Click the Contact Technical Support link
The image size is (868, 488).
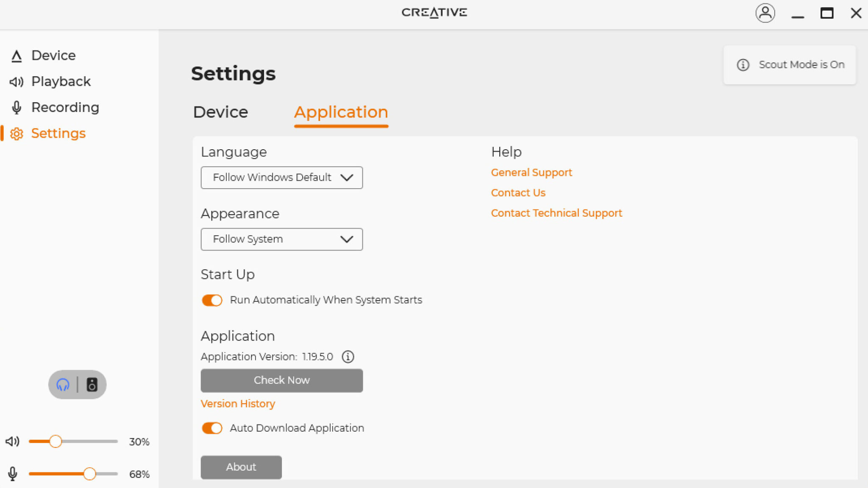pyautogui.click(x=556, y=213)
